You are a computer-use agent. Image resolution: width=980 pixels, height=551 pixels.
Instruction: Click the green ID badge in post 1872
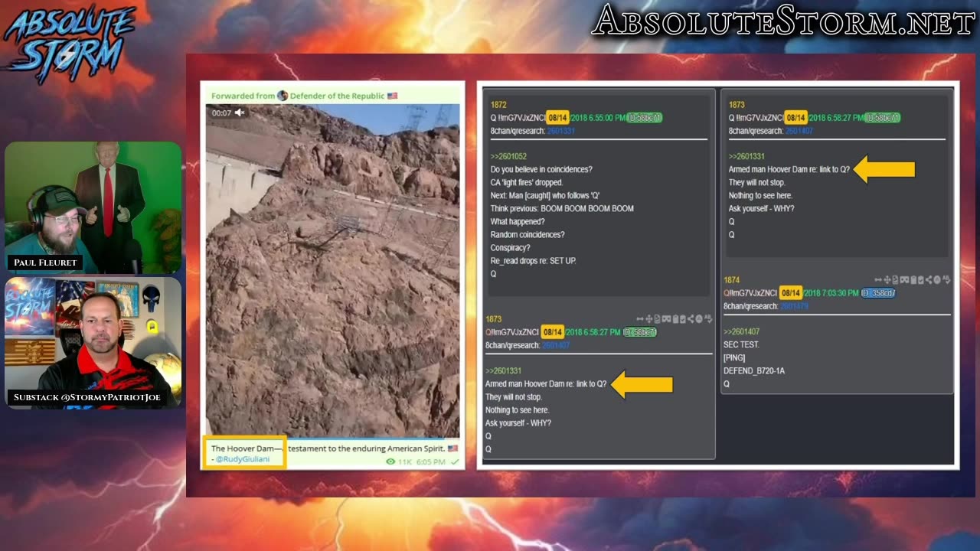[x=644, y=118]
